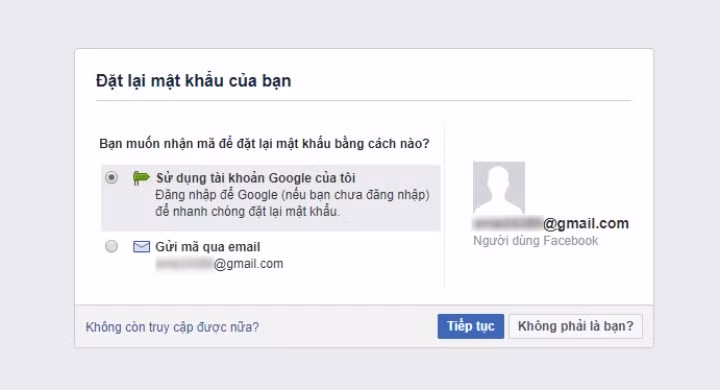The image size is (720, 390).
Task: Click the Không phải là bạn? button
Action: pos(575,326)
